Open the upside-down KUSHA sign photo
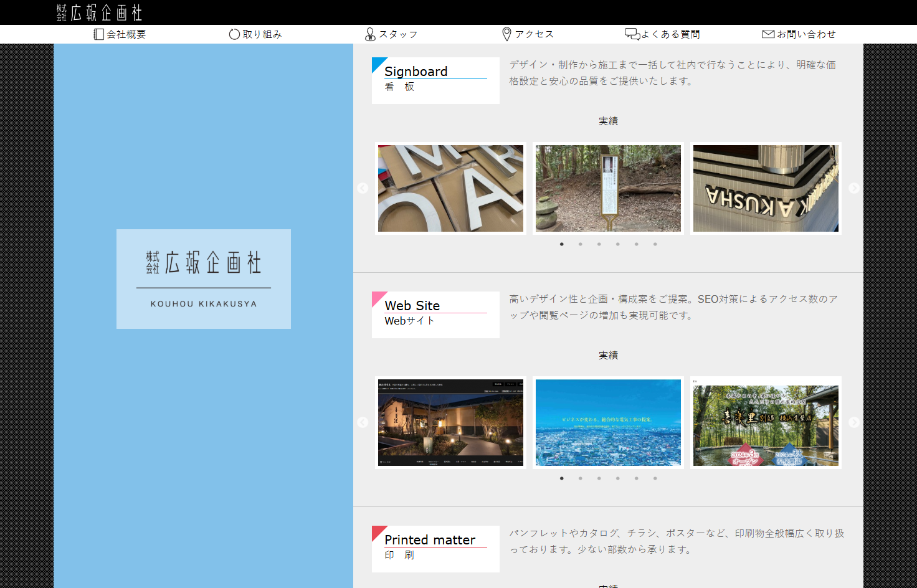Screen dimensions: 917x588 [x=766, y=188]
